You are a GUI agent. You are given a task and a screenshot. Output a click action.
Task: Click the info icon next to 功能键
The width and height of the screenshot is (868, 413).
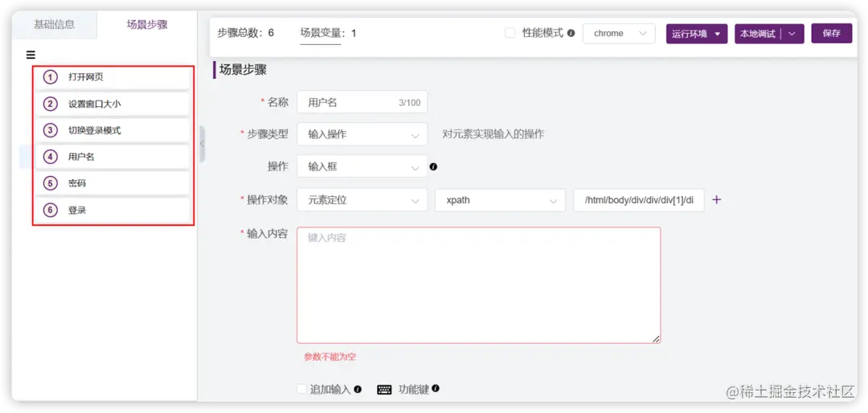coord(436,389)
